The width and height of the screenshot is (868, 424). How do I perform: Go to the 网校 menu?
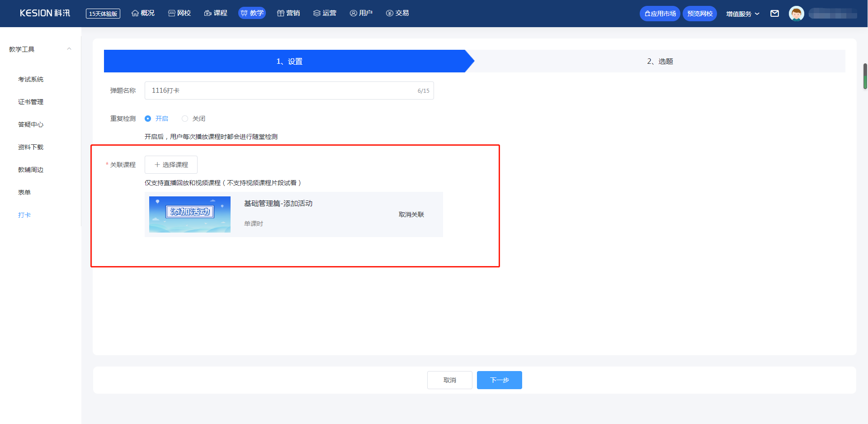179,13
